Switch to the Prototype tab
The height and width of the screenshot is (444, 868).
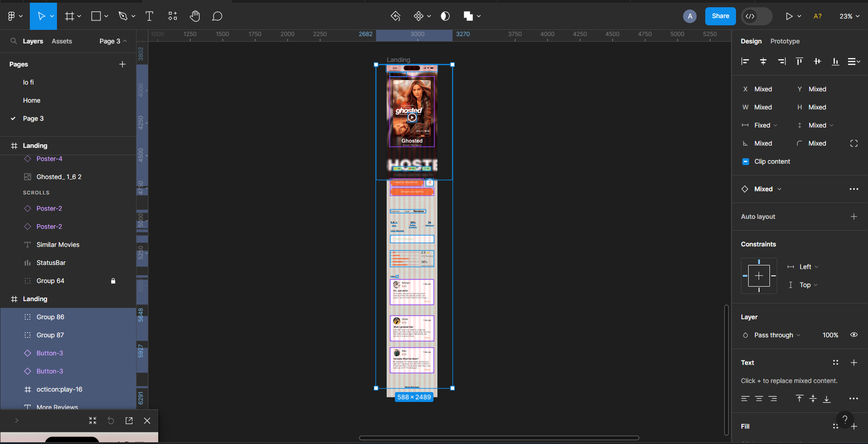(785, 41)
